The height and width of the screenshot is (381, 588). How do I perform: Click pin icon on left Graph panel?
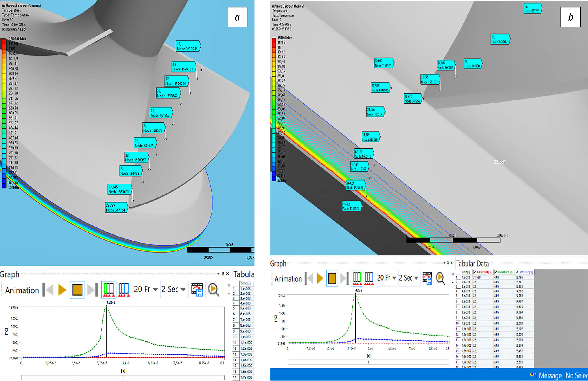223,274
